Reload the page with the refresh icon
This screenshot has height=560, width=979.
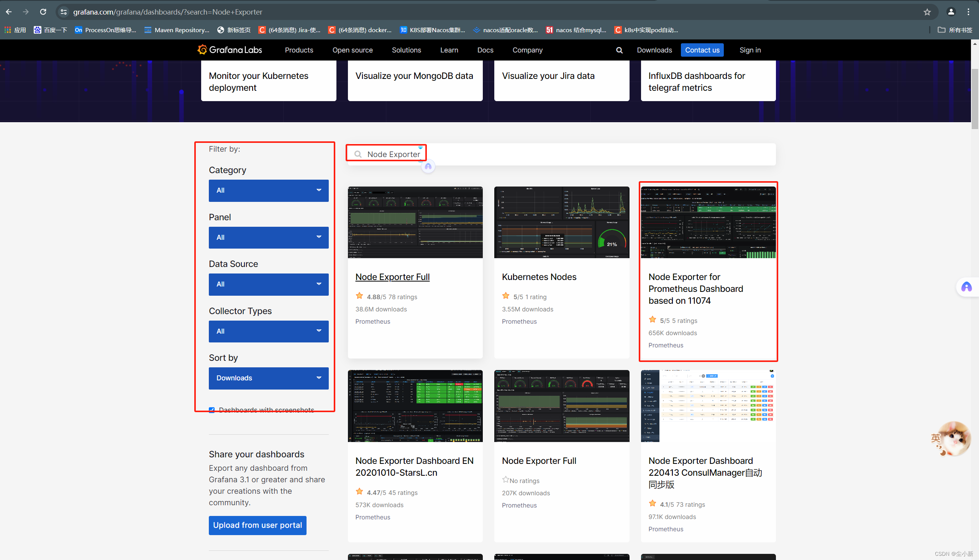point(43,12)
